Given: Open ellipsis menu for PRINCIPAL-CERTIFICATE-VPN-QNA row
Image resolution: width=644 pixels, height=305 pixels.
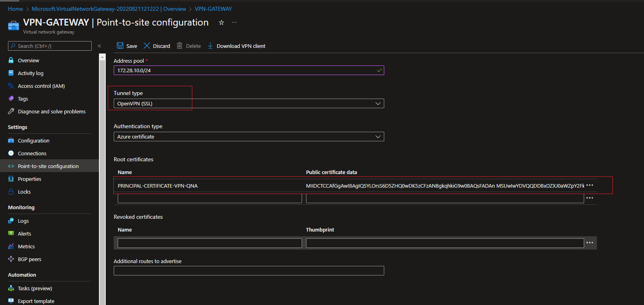Looking at the screenshot, I should pyautogui.click(x=590, y=185).
